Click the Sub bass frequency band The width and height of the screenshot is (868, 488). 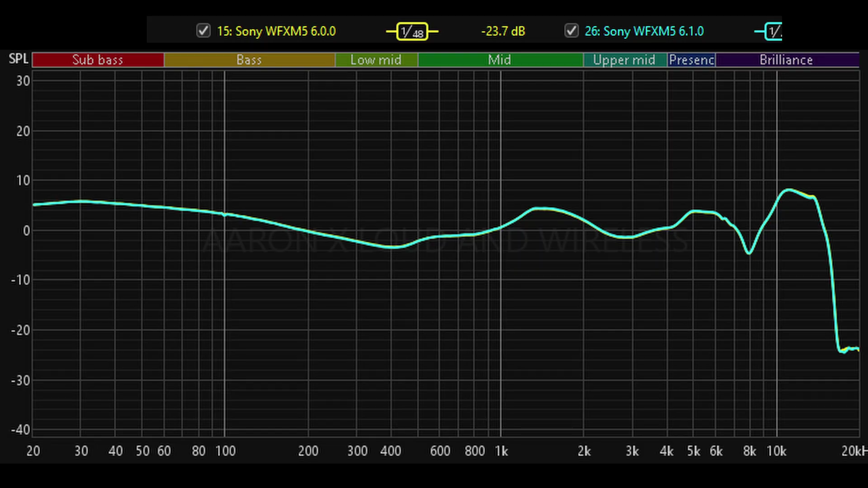pos(98,60)
